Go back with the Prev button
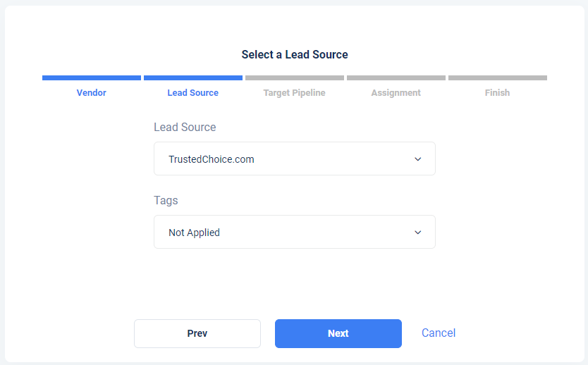Screen dimensions: 588x365 pyautogui.click(x=197, y=333)
